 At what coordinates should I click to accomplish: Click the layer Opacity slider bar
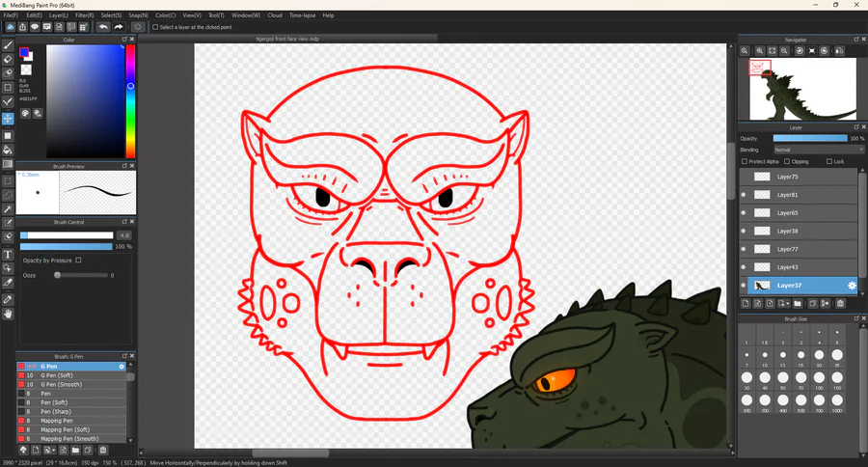[x=810, y=139]
